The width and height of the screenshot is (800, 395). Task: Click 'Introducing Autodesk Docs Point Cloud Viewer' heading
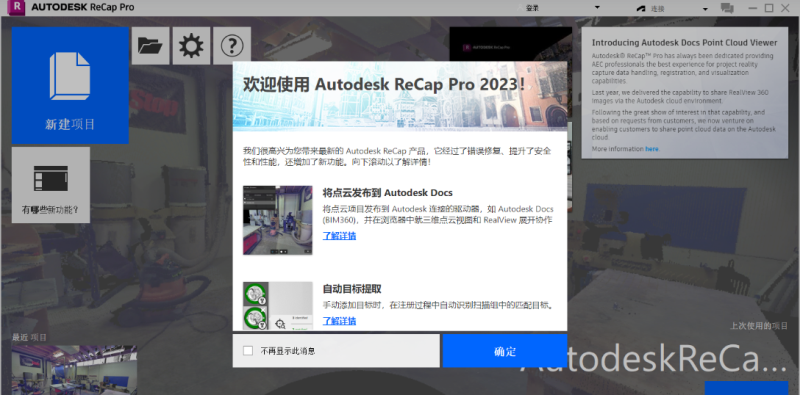click(x=685, y=43)
